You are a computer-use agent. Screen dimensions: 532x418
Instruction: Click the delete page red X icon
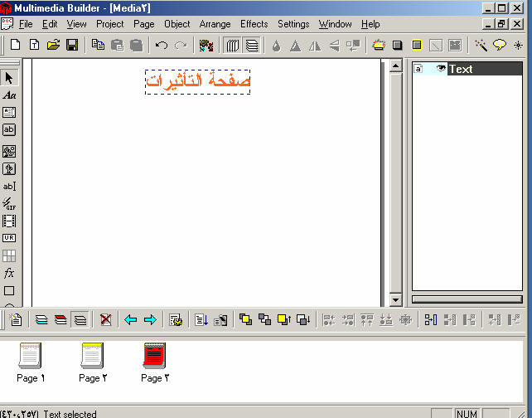(106, 320)
